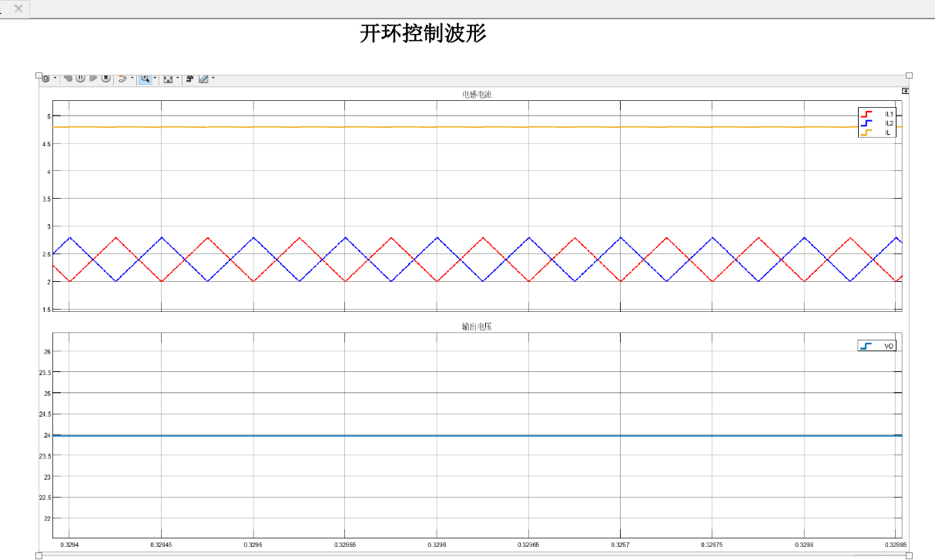Click y-axis label 3.5 on top plot

click(45, 199)
